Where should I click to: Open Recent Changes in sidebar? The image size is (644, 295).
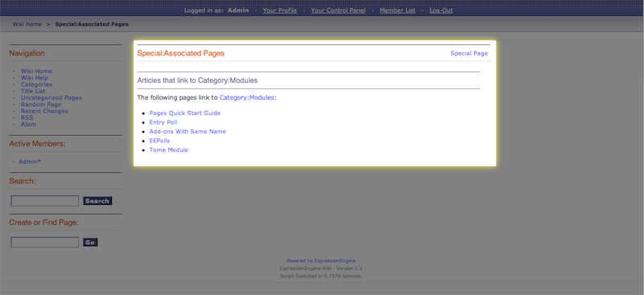pyautogui.click(x=44, y=111)
